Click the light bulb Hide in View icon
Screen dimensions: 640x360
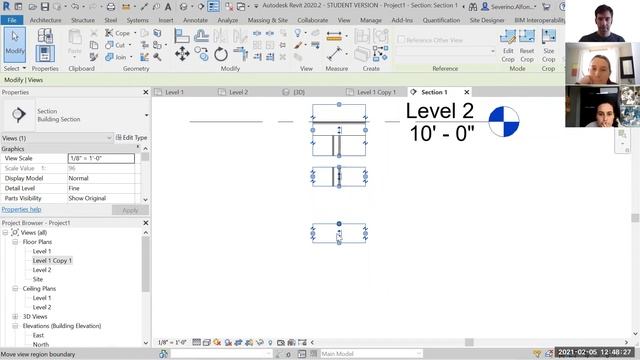298,33
